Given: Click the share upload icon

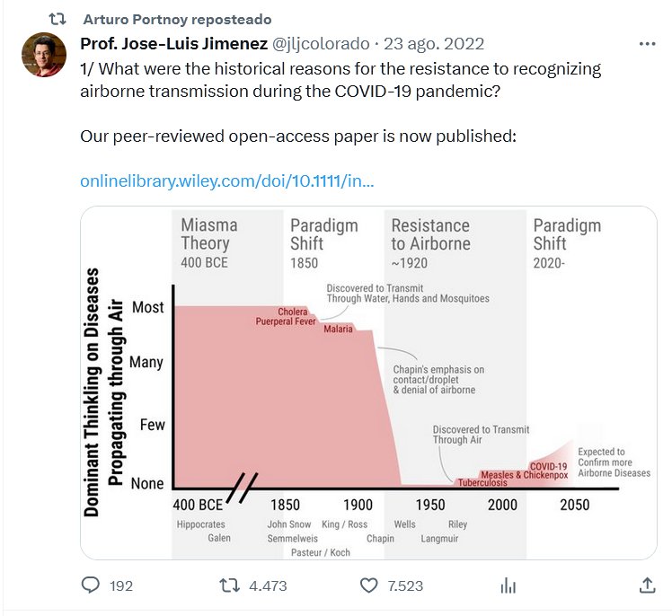Looking at the screenshot, I should (x=647, y=585).
